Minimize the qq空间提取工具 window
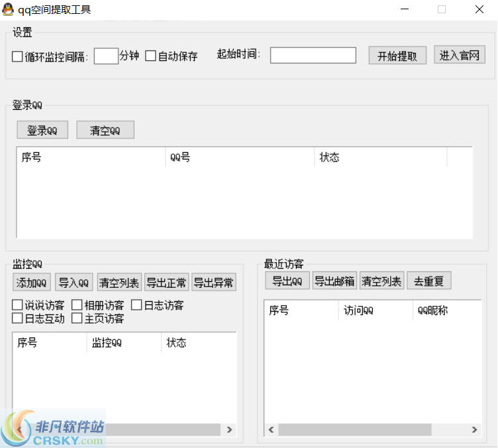 click(x=405, y=9)
